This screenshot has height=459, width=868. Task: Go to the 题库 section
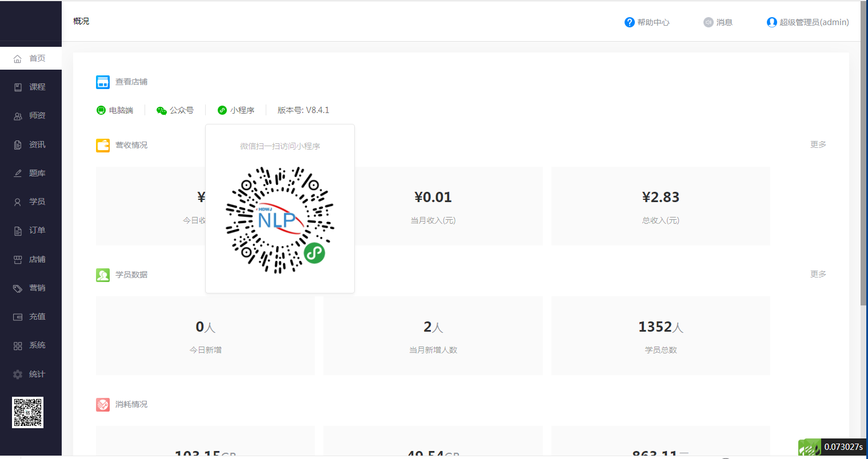pyautogui.click(x=31, y=173)
